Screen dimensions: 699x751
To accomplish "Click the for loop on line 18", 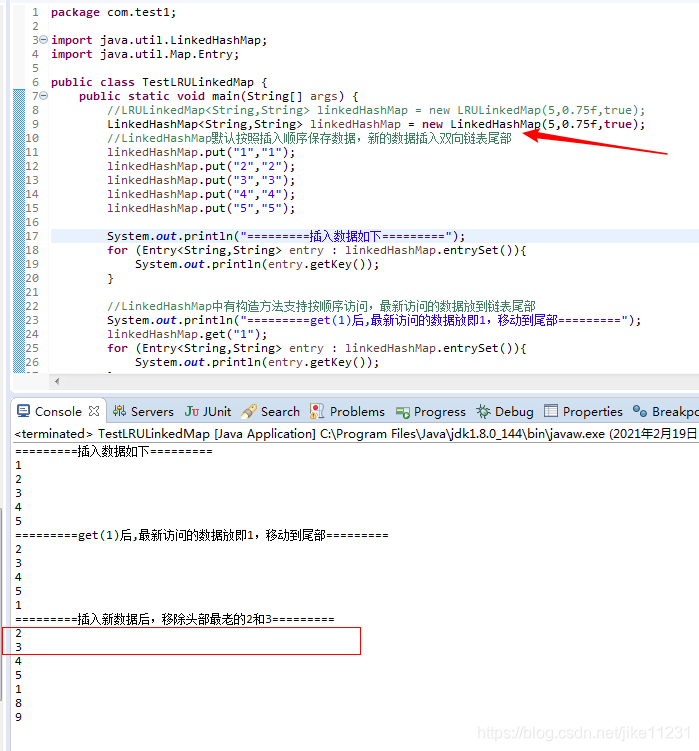I will tap(317, 250).
